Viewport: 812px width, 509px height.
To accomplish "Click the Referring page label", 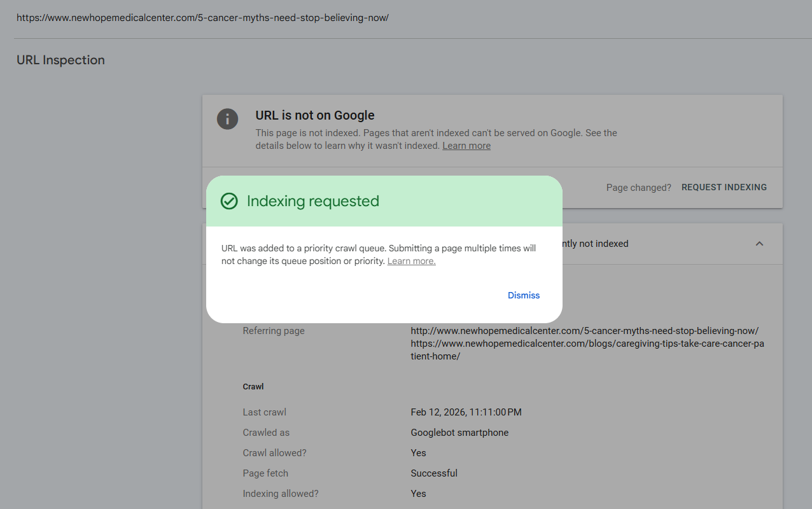I will (274, 331).
